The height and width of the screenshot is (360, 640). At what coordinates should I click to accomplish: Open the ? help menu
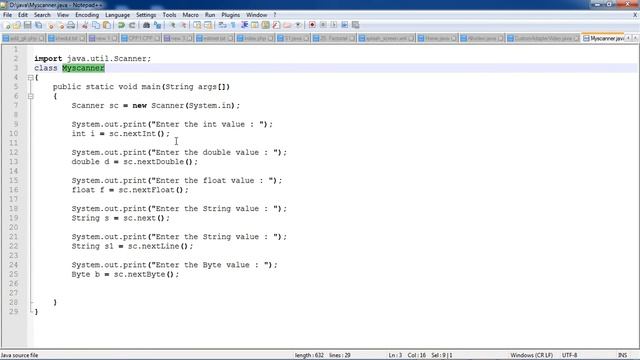coord(275,15)
